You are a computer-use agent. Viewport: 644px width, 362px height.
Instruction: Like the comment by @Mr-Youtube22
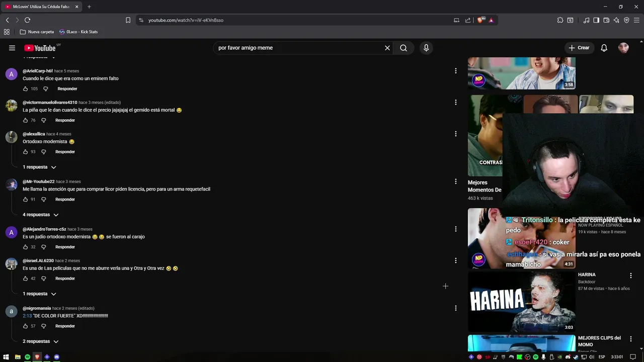25,200
